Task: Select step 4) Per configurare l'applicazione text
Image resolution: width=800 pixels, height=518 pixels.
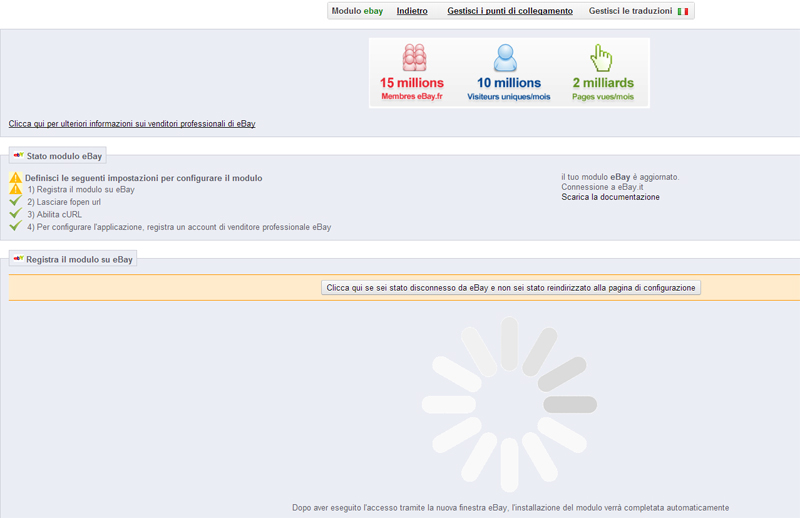Action: (x=179, y=227)
